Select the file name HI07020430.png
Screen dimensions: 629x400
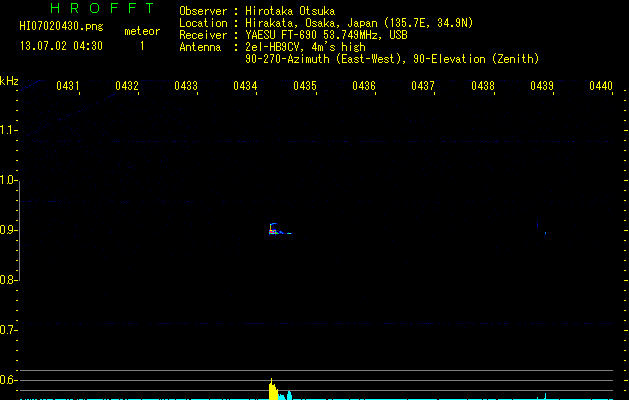point(61,27)
